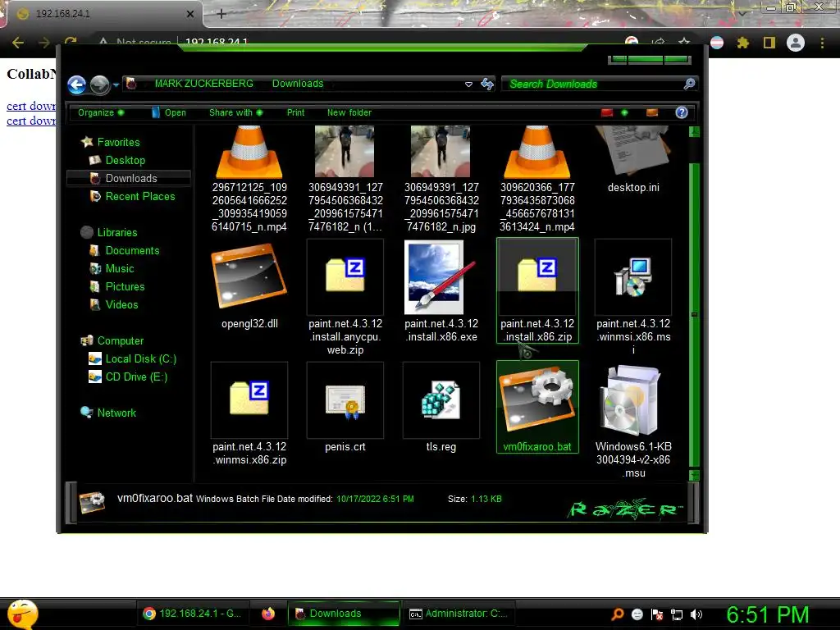840x630 pixels.
Task: Click the refresh address icon in Explorer
Action: tap(487, 84)
